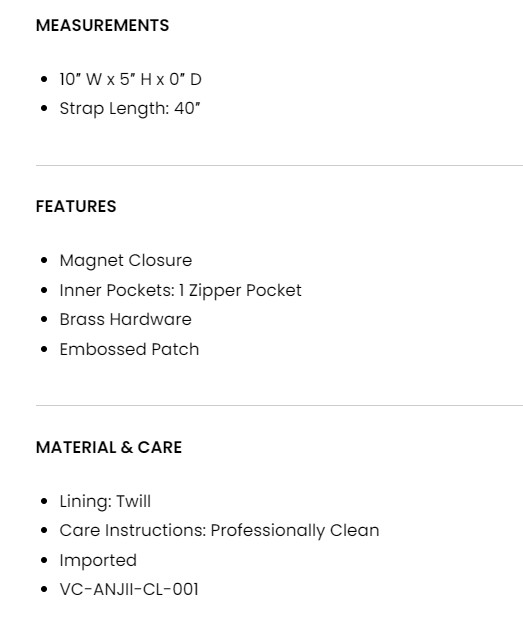Click the Strap Length: 40" item
This screenshot has width=523, height=627.
point(130,108)
